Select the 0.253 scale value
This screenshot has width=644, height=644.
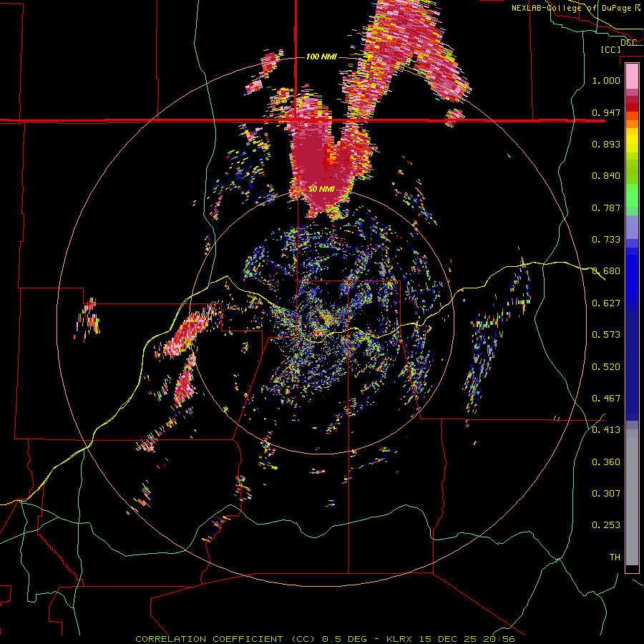tap(606, 525)
